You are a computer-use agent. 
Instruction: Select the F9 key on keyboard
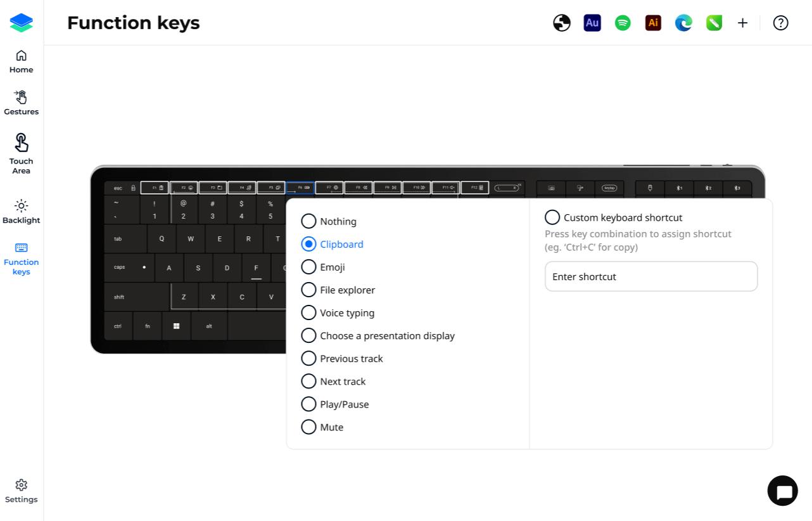tap(388, 188)
